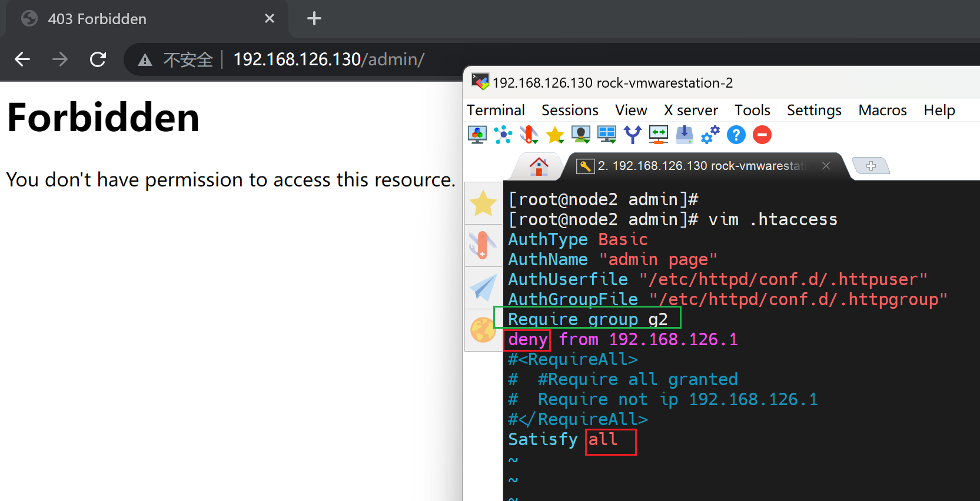Reload the 403 Forbidden browser page
The image size is (980, 501).
click(x=98, y=59)
